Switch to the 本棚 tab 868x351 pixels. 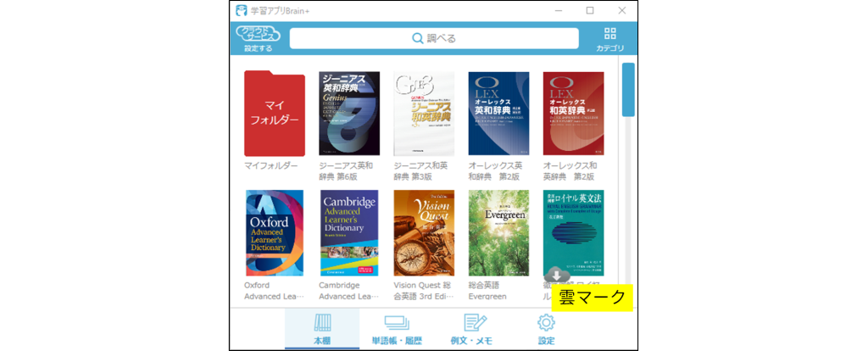click(x=322, y=330)
